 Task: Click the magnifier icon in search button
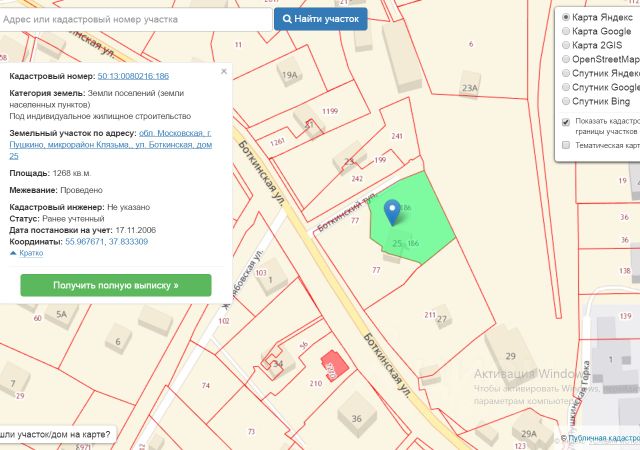click(x=287, y=19)
